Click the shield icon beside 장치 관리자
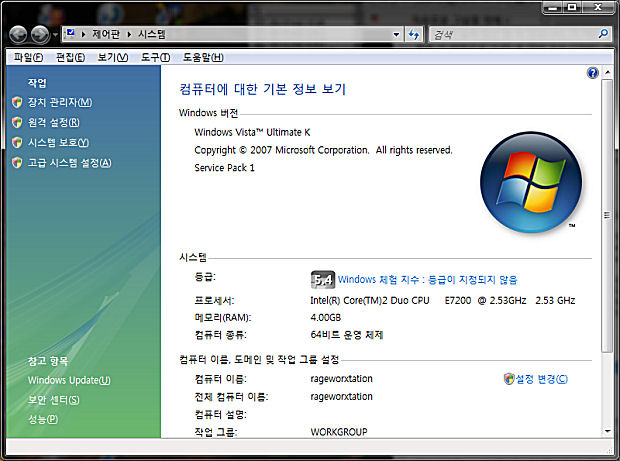620x461 pixels. 17,102
